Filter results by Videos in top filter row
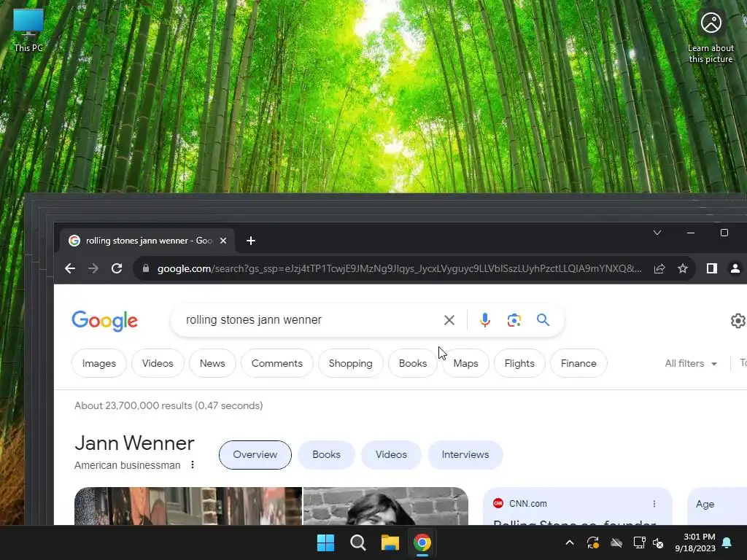Screen dimensions: 747x560 click(158, 363)
